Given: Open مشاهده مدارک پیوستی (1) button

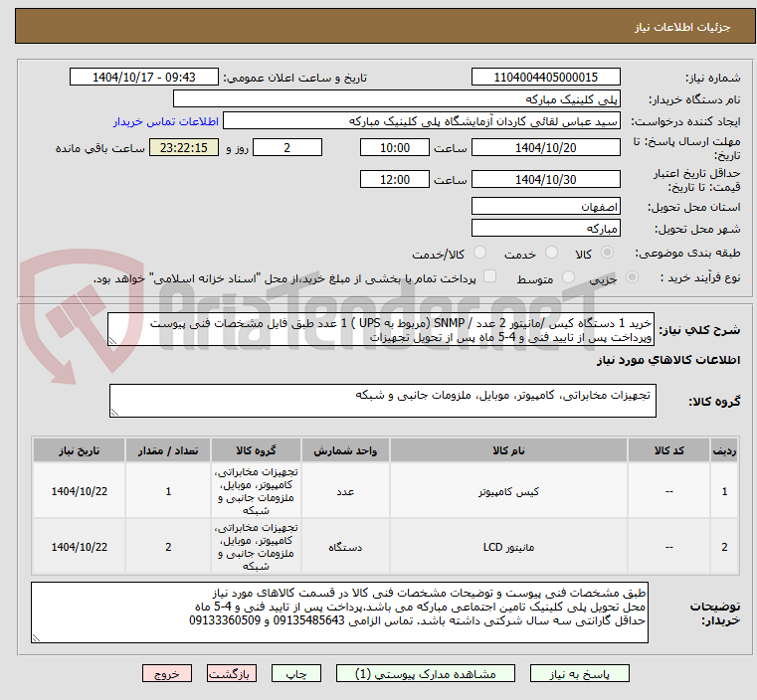Looking at the screenshot, I should (x=426, y=673).
